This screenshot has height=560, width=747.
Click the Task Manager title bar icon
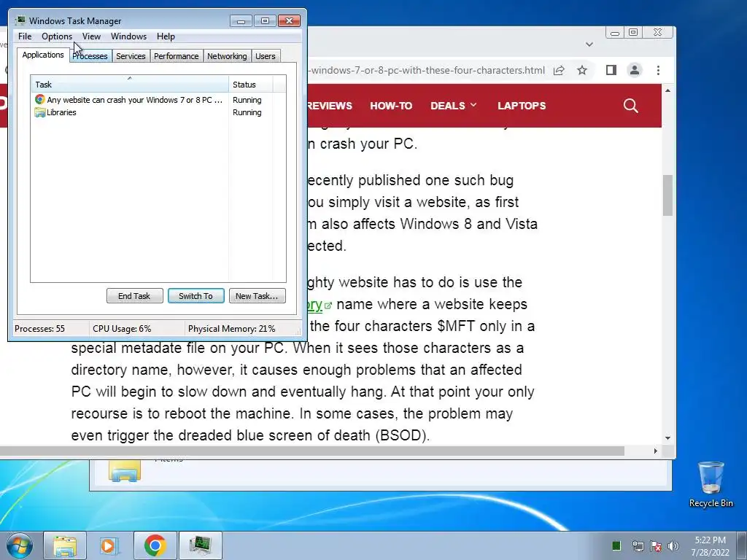pyautogui.click(x=20, y=20)
